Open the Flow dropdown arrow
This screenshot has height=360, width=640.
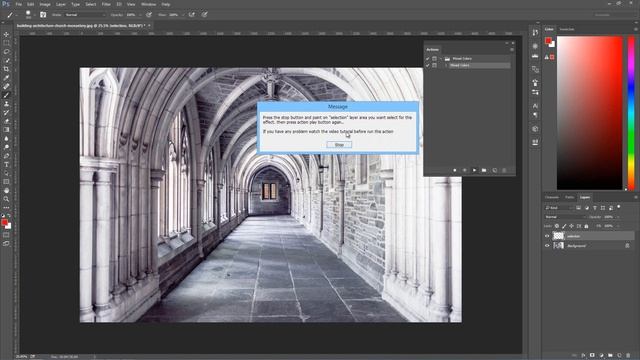(x=182, y=15)
